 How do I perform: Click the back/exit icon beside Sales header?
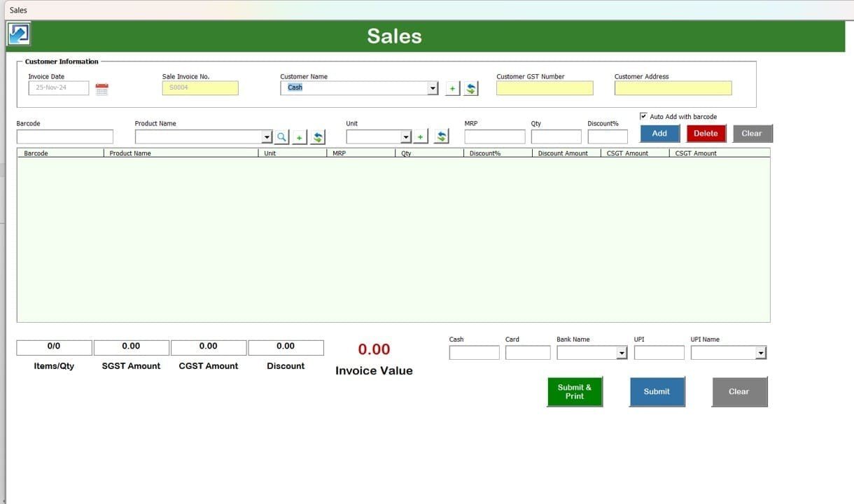(18, 34)
